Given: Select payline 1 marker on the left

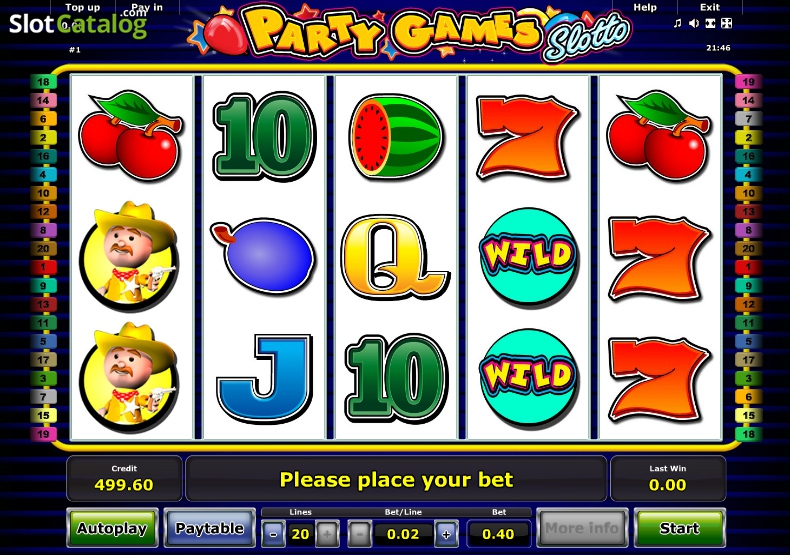Looking at the screenshot, I should pyautogui.click(x=43, y=267).
